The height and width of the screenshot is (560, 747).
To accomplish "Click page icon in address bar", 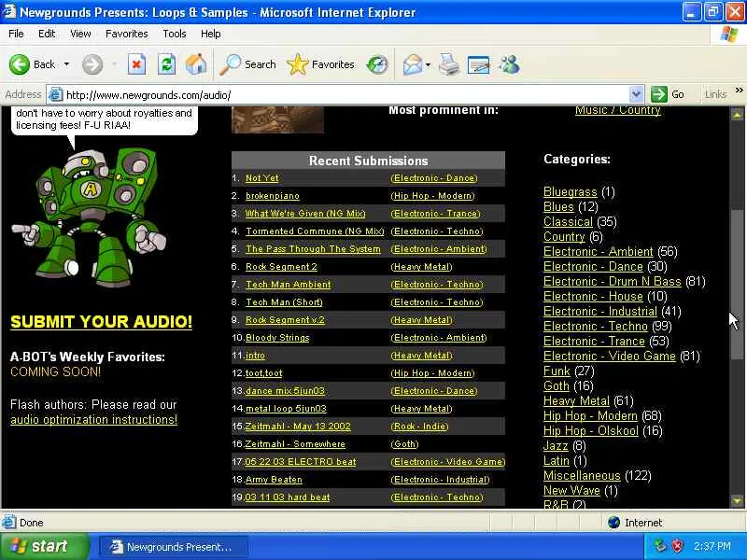I will click(56, 95).
